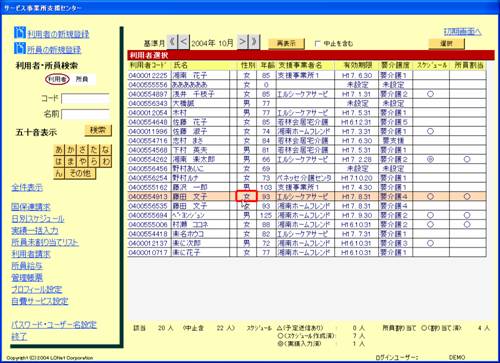500x363 pixels.
Task: Filter by か kana key
Action: [x=71, y=150]
